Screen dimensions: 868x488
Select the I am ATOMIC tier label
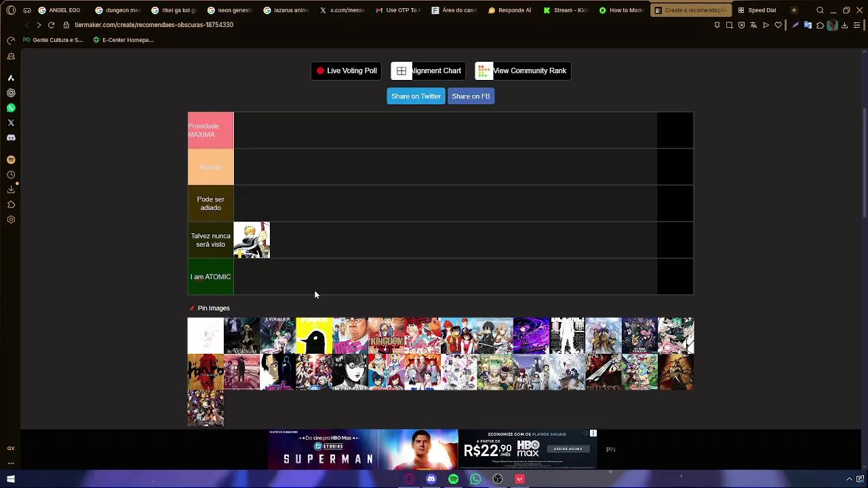pyautogui.click(x=210, y=277)
